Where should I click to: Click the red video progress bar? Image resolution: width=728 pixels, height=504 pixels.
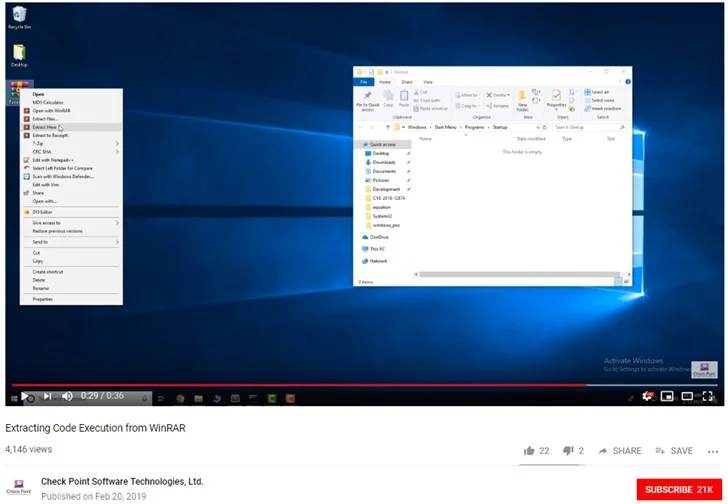(299, 385)
